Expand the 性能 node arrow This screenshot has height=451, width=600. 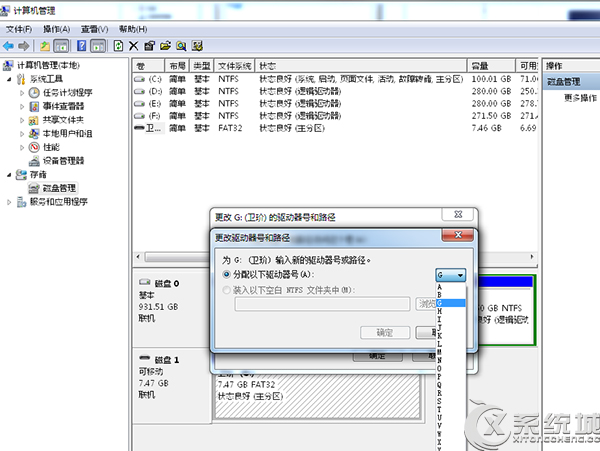[x=22, y=147]
